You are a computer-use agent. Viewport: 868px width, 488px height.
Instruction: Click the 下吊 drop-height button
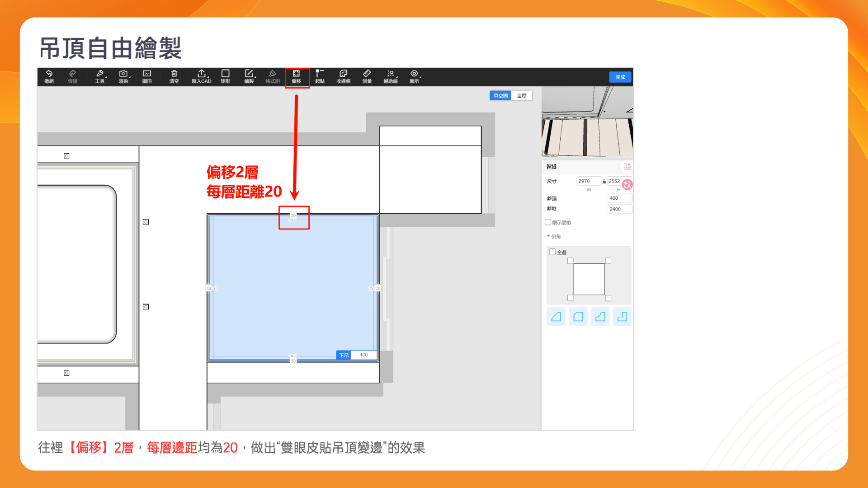click(344, 355)
